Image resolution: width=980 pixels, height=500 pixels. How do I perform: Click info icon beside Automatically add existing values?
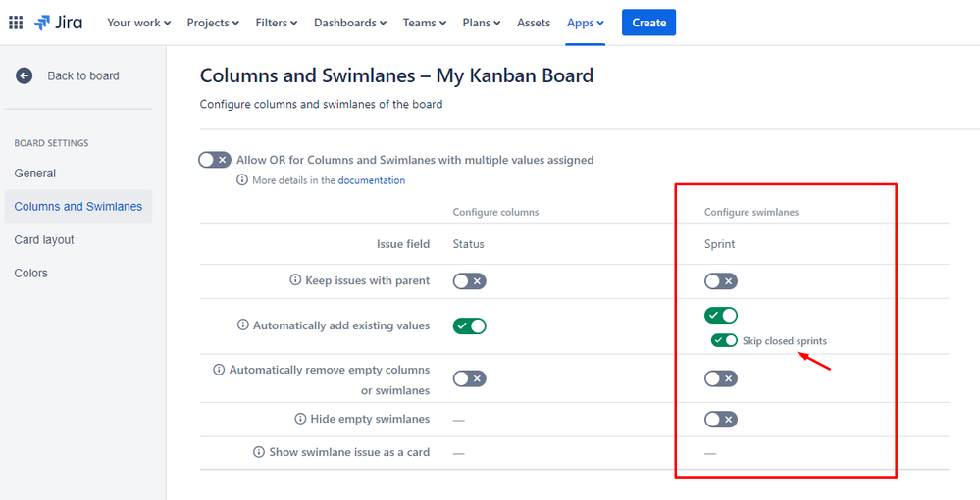[x=242, y=325]
